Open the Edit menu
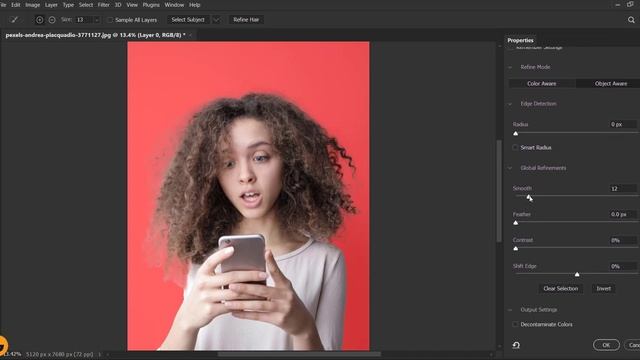640x360 pixels. point(16,5)
